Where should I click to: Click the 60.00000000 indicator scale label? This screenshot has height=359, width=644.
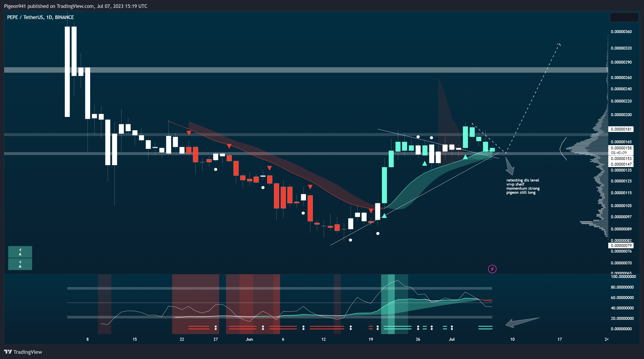pyautogui.click(x=622, y=297)
